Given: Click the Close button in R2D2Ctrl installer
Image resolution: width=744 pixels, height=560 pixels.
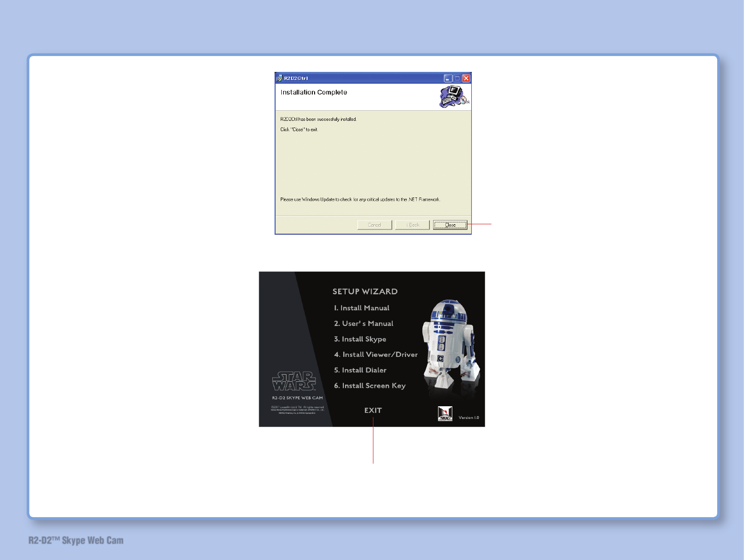Looking at the screenshot, I should (450, 225).
